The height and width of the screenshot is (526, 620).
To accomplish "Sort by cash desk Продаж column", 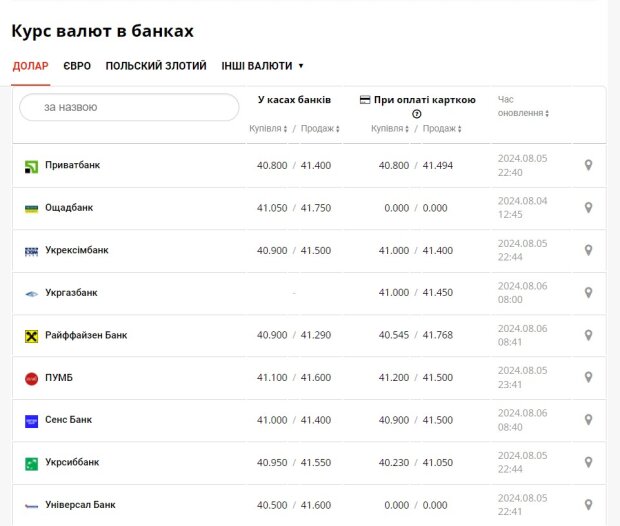I will pyautogui.click(x=320, y=129).
